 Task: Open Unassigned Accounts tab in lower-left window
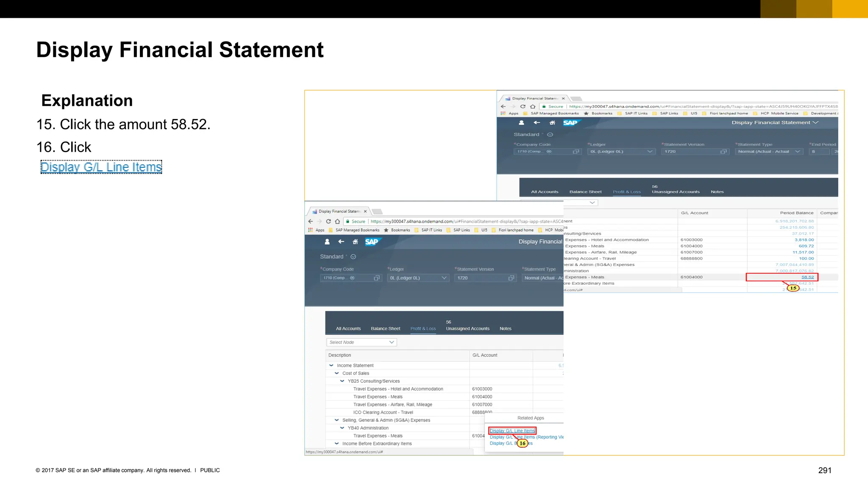pos(467,326)
